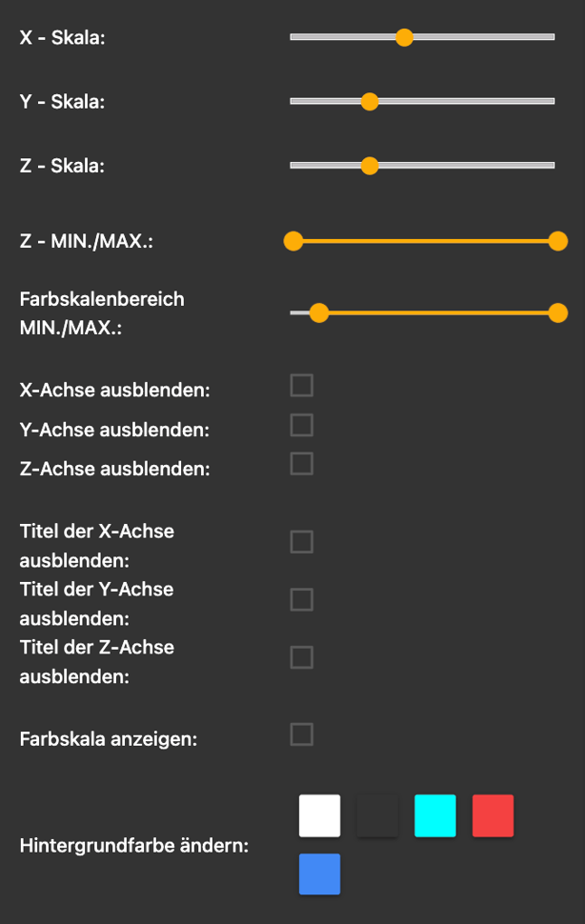Click the right handle of Z-MIN./MAX. slider
The width and height of the screenshot is (585, 924).
click(557, 241)
